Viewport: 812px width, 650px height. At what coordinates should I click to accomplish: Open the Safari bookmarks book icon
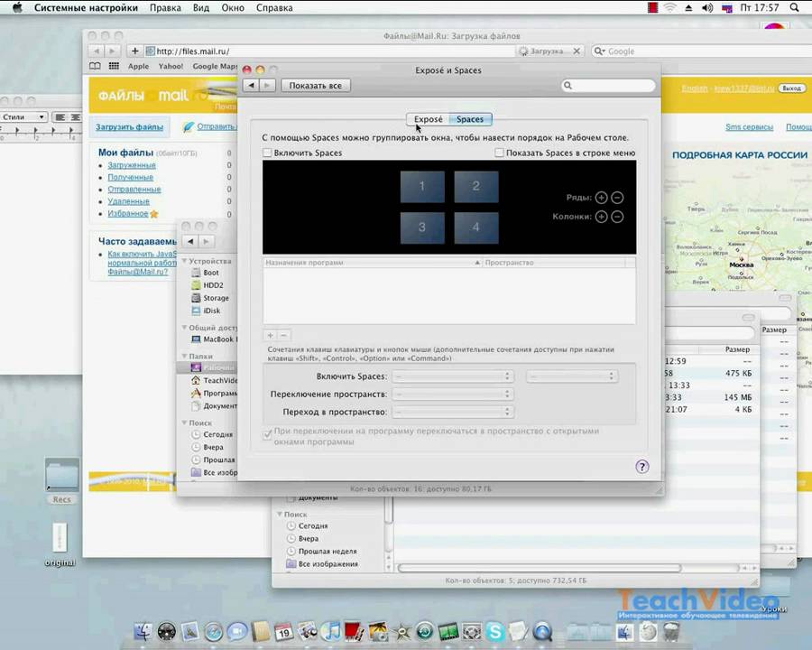[x=95, y=66]
